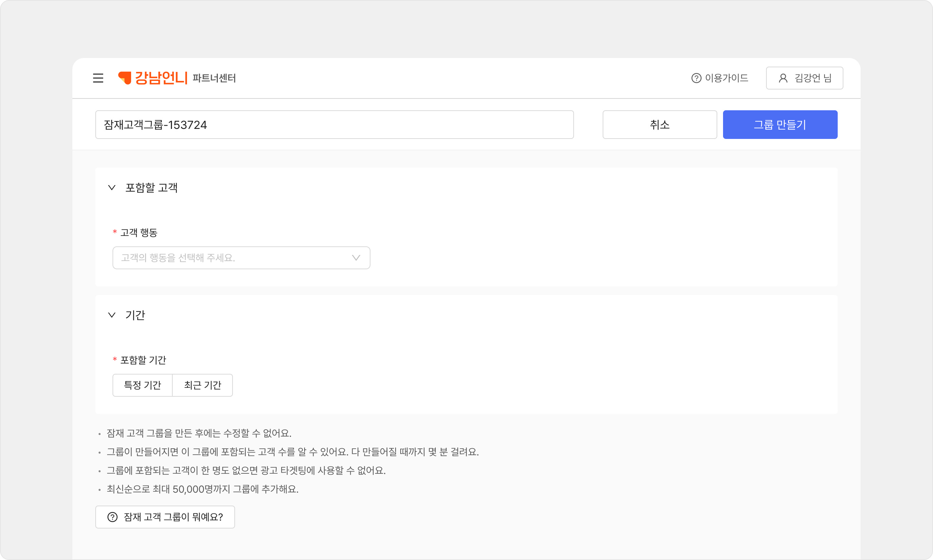This screenshot has width=933, height=560.
Task: Open the hamburger menu icon
Action: pos(98,78)
